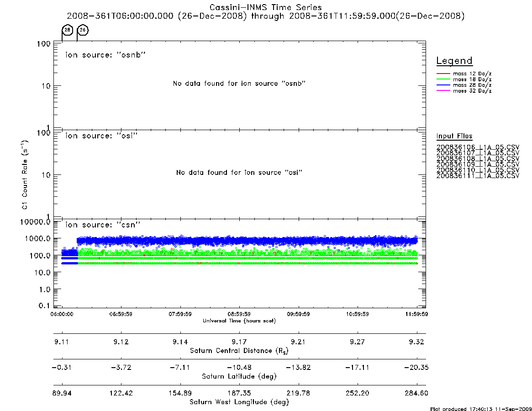Click the latitude value -7.11
Screen dimensions: 532x411
pyautogui.click(x=180, y=368)
